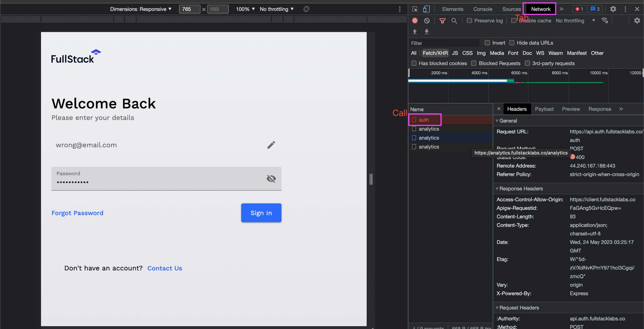Viewport: 644px width, 329px height.
Task: Grab the viewport resize handle
Action: coord(371,179)
